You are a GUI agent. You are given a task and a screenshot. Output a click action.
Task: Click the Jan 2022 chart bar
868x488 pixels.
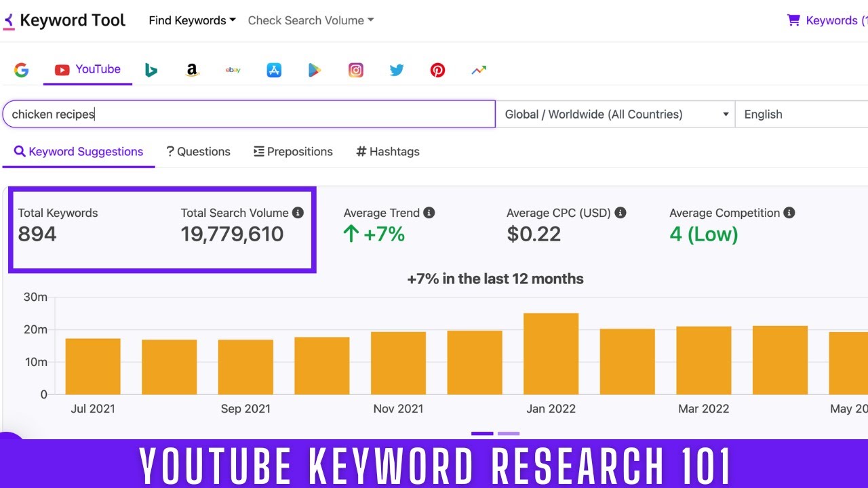click(551, 354)
